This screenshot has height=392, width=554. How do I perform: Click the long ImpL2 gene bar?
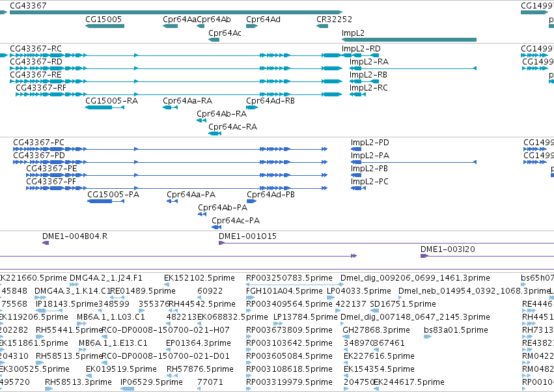point(409,40)
